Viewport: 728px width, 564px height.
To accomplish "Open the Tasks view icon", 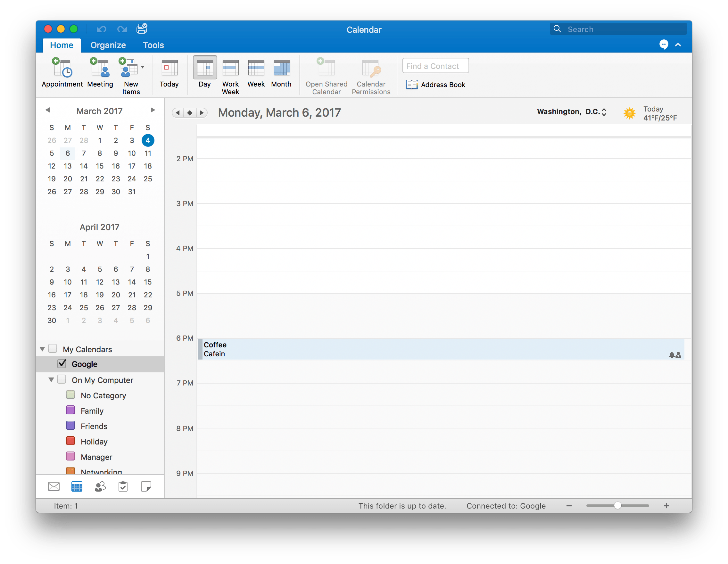I will [x=123, y=487].
